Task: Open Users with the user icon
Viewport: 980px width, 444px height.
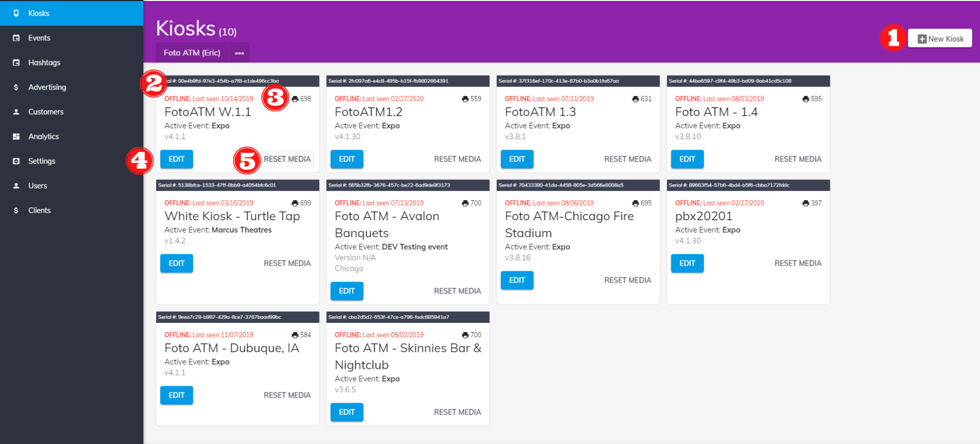Action: (15, 185)
